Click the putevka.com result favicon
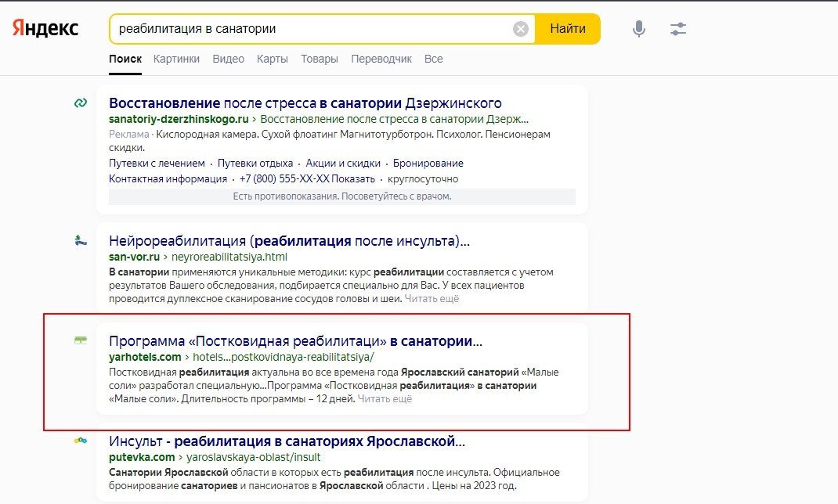 (x=81, y=441)
